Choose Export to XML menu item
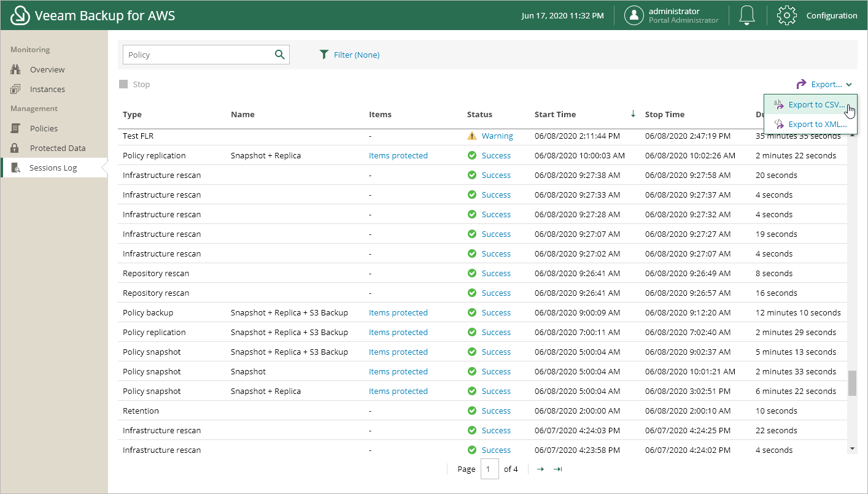The image size is (868, 494). pyautogui.click(x=810, y=124)
